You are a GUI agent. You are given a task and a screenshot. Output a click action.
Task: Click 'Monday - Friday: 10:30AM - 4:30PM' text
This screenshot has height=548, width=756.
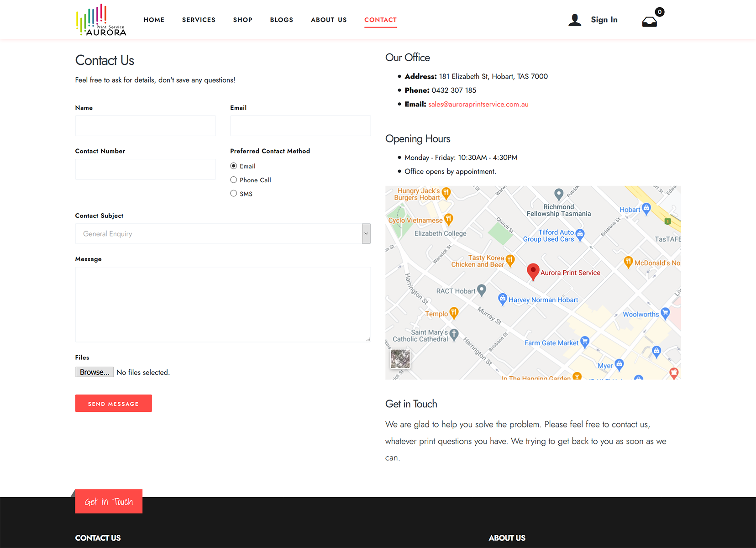click(461, 158)
